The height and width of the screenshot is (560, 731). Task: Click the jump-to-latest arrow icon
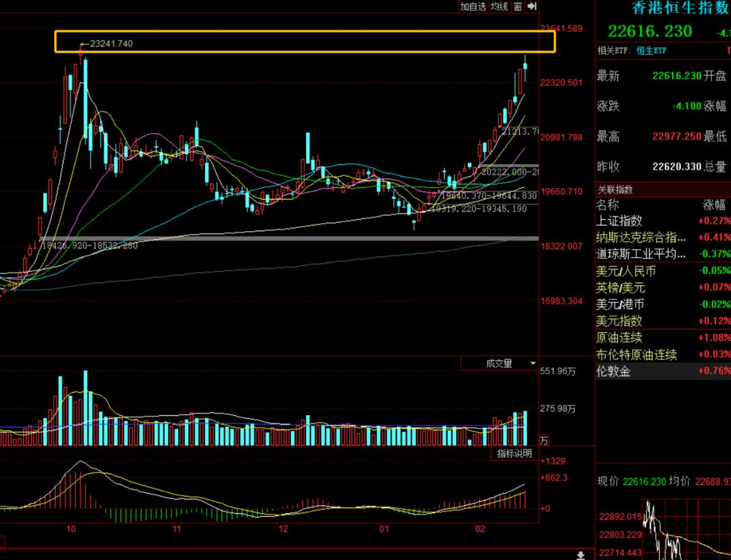532,7
